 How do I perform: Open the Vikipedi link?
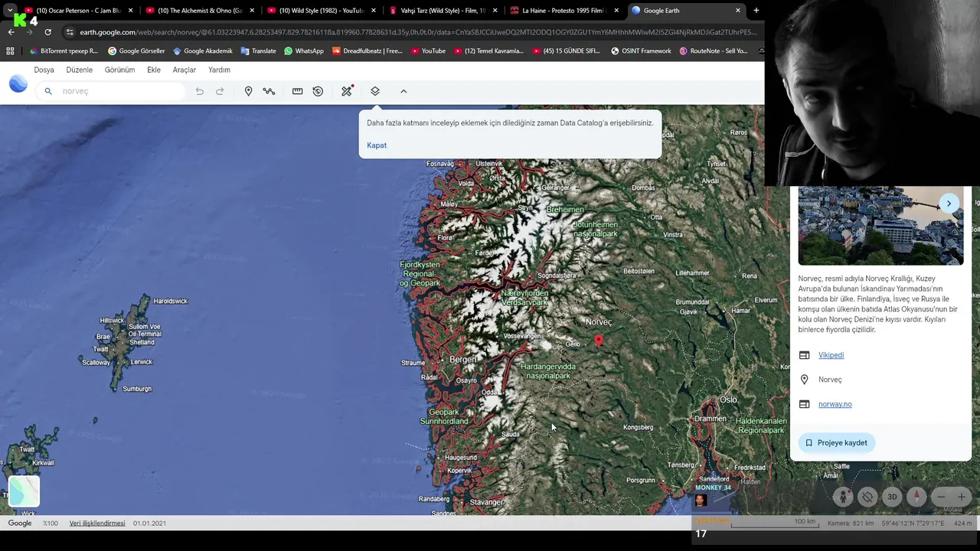pos(831,355)
